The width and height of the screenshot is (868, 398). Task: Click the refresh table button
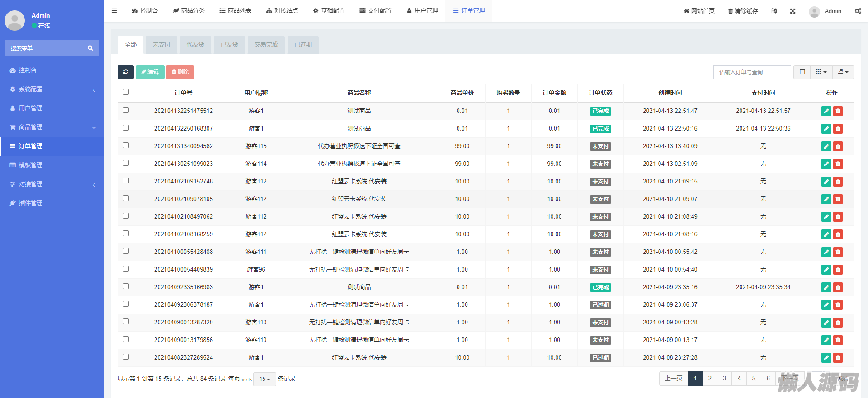[x=126, y=72]
